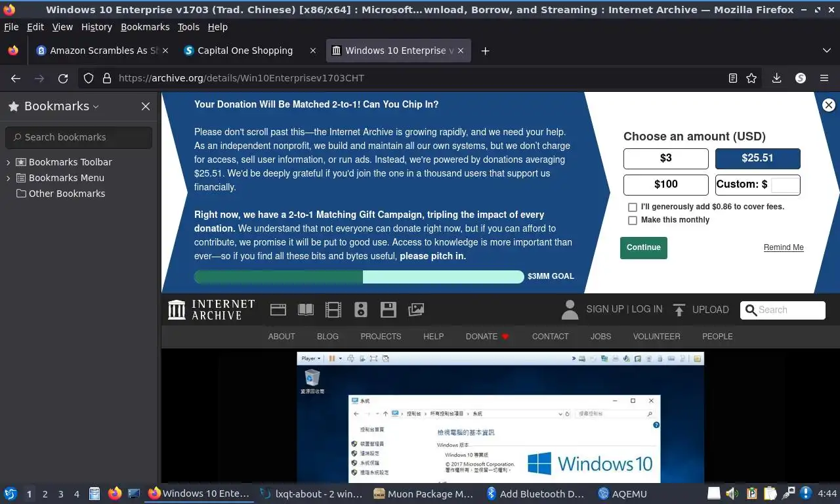Expand Bookmarks Menu folder
Screen dimensions: 840x504
[9, 178]
